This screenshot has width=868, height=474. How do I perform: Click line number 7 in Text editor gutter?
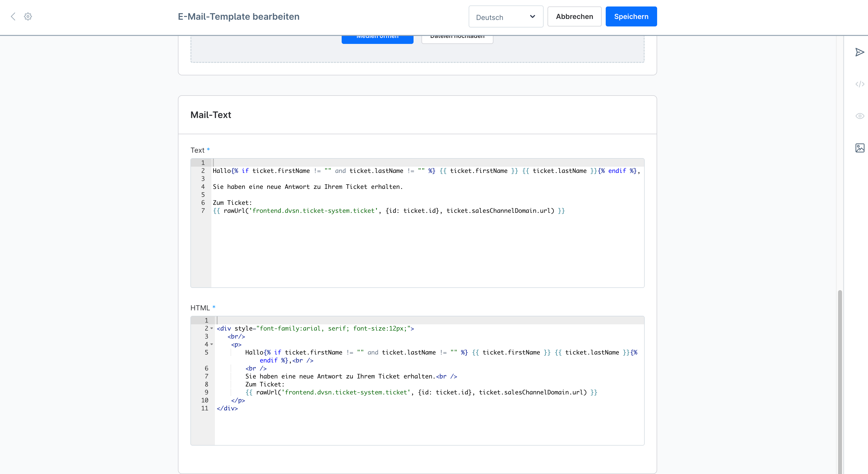[203, 211]
